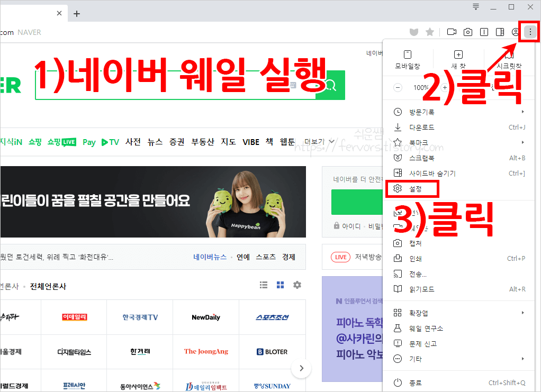Open a new window from the menu
Viewport: 541px width, 392px height.
click(x=458, y=59)
